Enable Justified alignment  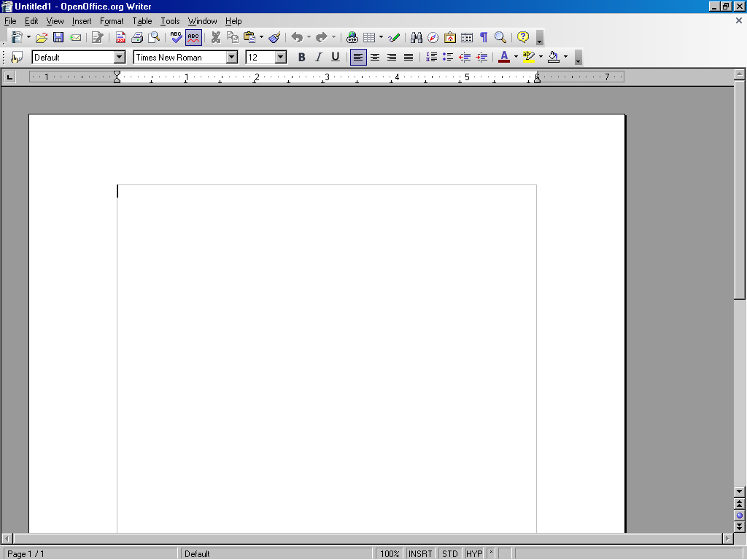click(409, 57)
